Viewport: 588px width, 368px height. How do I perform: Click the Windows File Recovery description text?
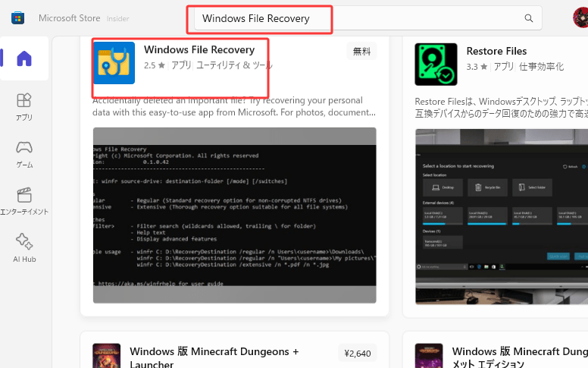tap(233, 106)
